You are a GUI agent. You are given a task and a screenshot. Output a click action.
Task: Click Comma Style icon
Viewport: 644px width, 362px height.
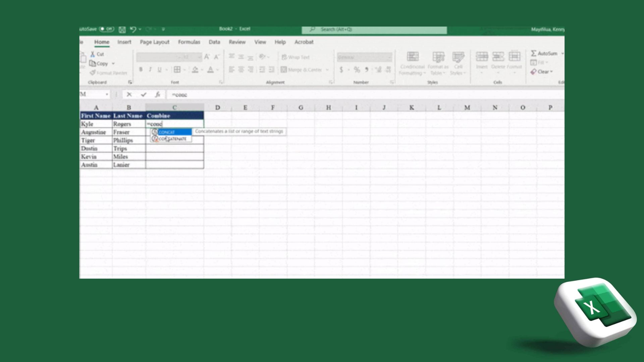pos(367,70)
